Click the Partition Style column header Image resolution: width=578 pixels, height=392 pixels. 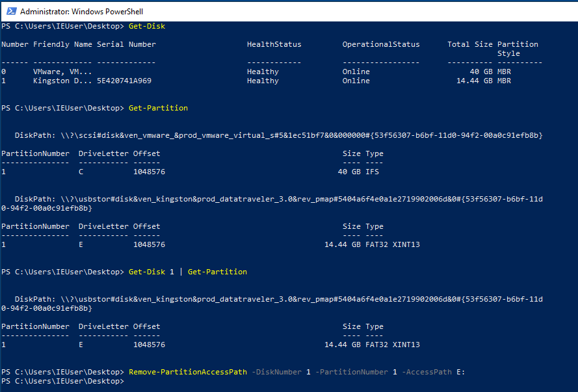click(518, 49)
